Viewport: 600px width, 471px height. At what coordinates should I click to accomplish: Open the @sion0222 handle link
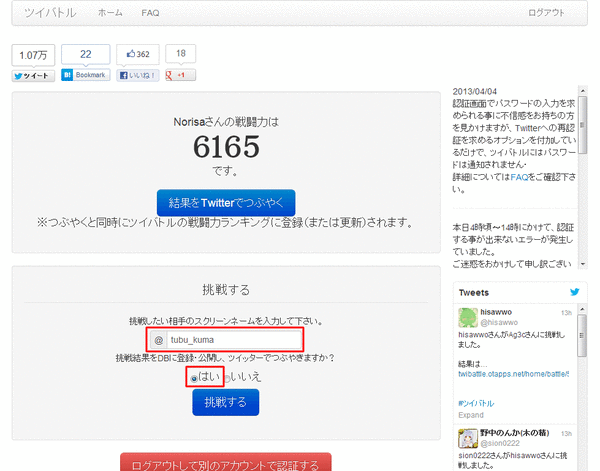(500, 443)
